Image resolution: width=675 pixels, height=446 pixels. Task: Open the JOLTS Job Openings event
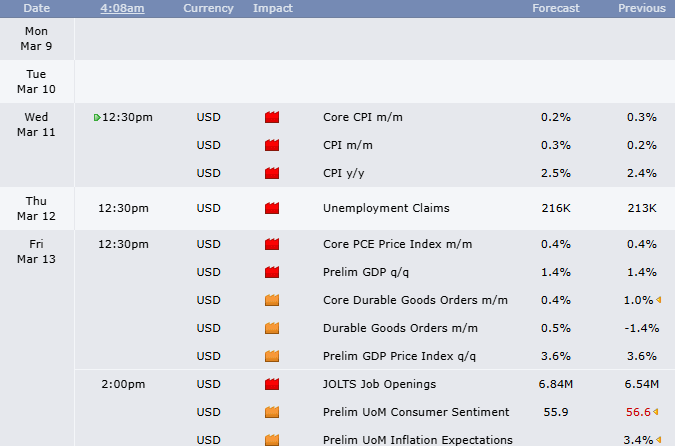click(379, 384)
